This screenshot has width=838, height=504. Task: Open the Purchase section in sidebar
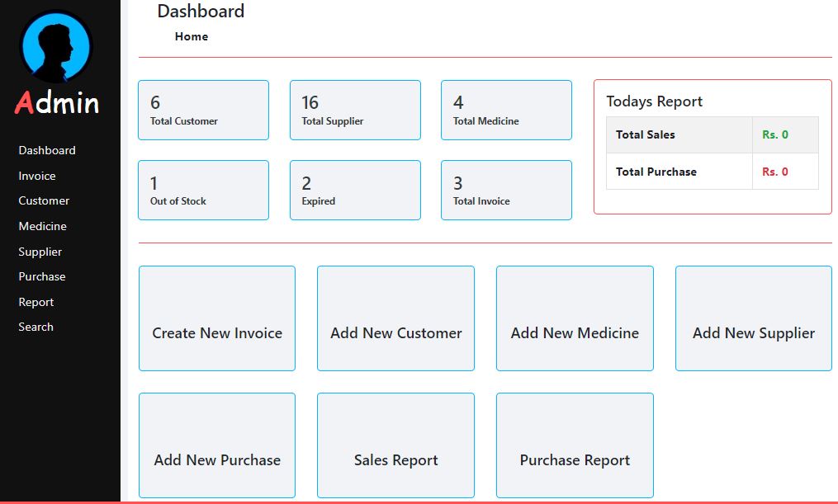[41, 276]
